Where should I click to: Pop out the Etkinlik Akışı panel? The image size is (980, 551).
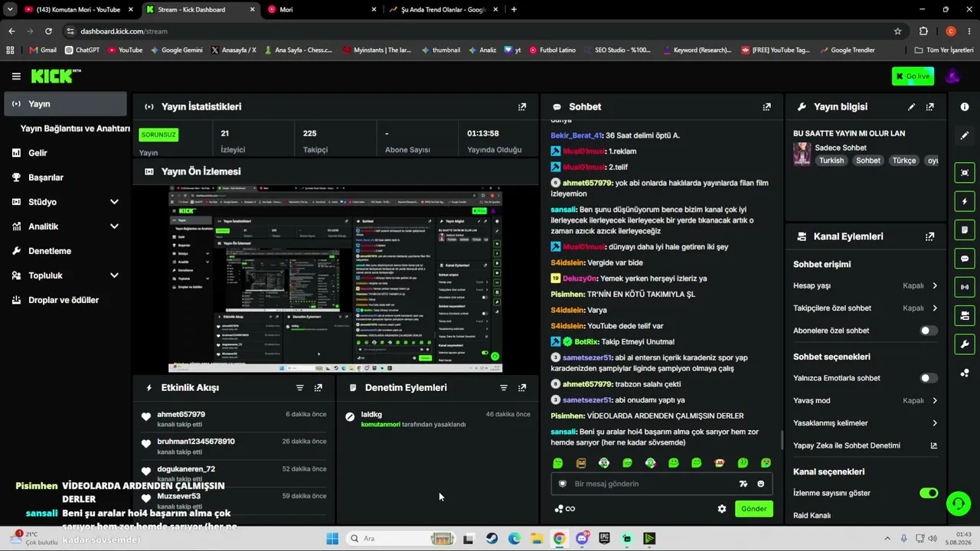(x=318, y=388)
